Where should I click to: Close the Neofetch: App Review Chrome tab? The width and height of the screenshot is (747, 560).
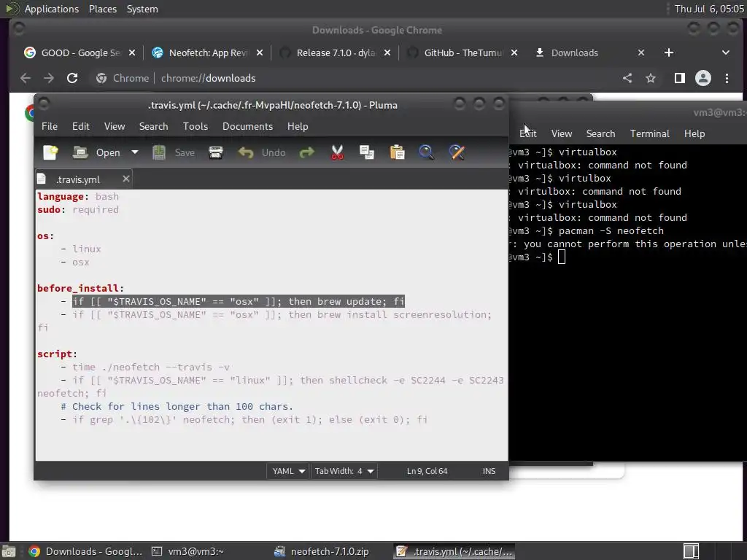click(x=260, y=52)
